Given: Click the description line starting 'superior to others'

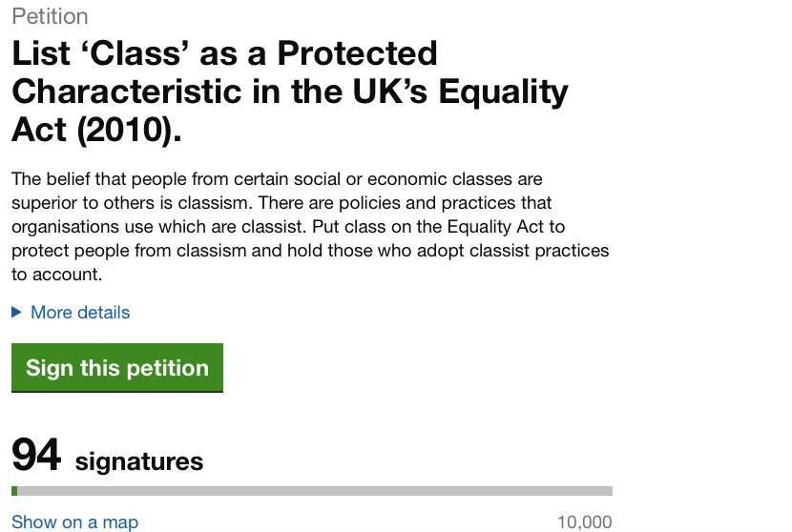Looking at the screenshot, I should tap(281, 203).
